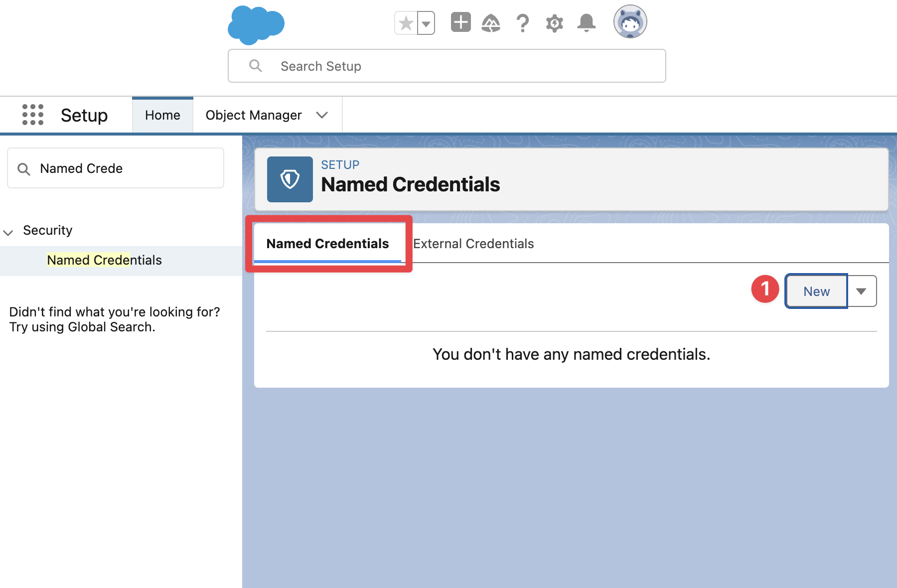Switch to the Home tab in Setup

(x=162, y=115)
